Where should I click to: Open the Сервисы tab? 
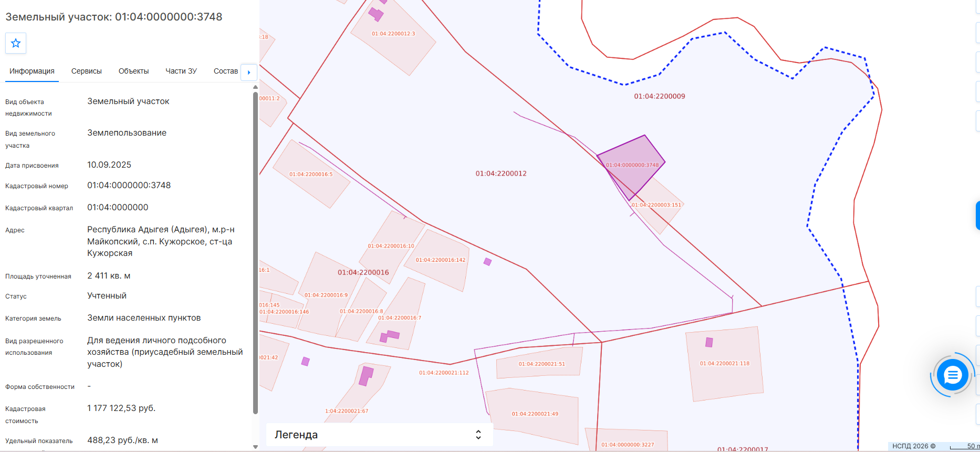(87, 71)
